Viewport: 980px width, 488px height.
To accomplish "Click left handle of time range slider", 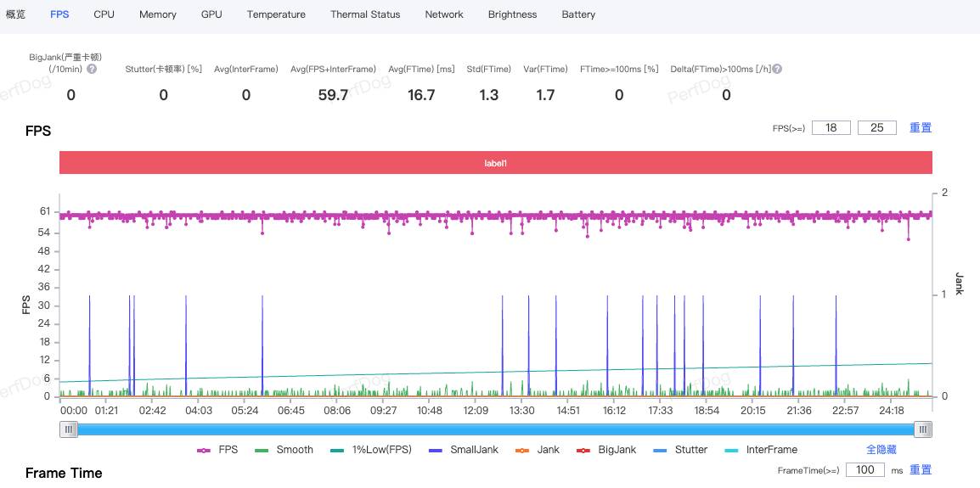I will tap(68, 430).
